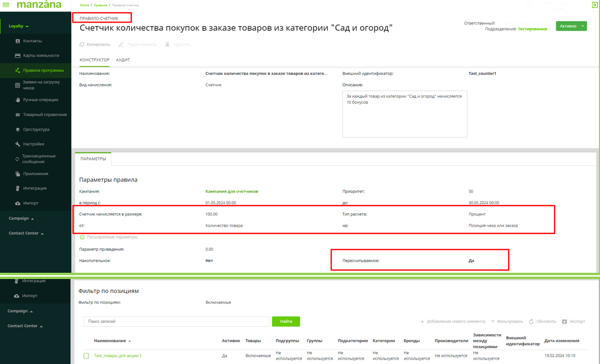
Task: Click the Товарный справочник grid icon
Action: pos(18,115)
